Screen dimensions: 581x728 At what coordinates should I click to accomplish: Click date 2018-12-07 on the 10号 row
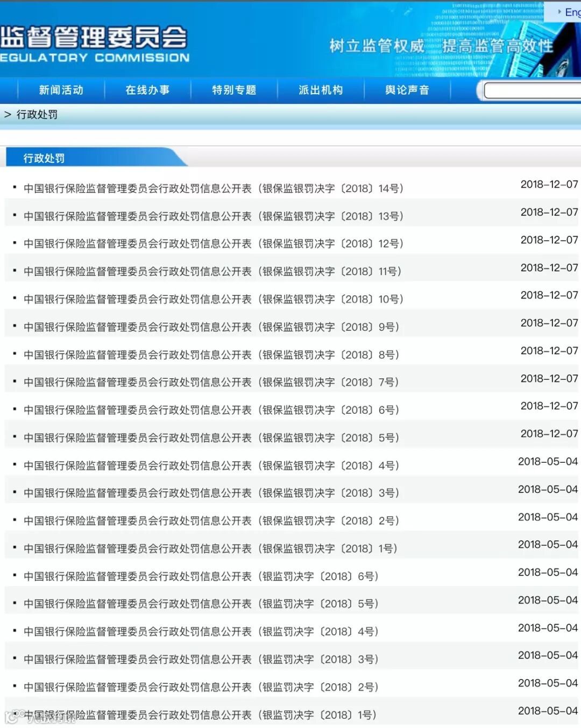point(549,295)
